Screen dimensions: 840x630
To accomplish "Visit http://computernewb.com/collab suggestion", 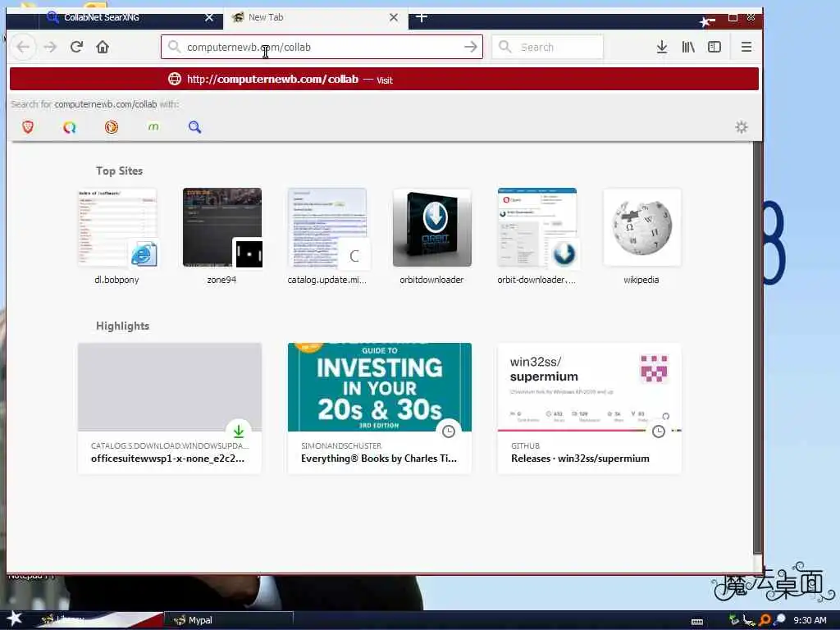I will [384, 80].
